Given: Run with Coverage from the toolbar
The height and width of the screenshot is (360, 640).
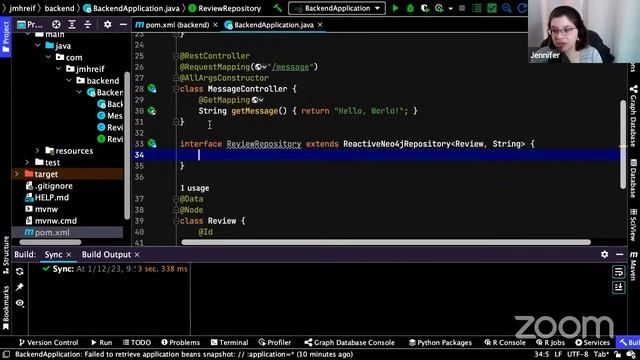Looking at the screenshot, I should click(424, 8).
